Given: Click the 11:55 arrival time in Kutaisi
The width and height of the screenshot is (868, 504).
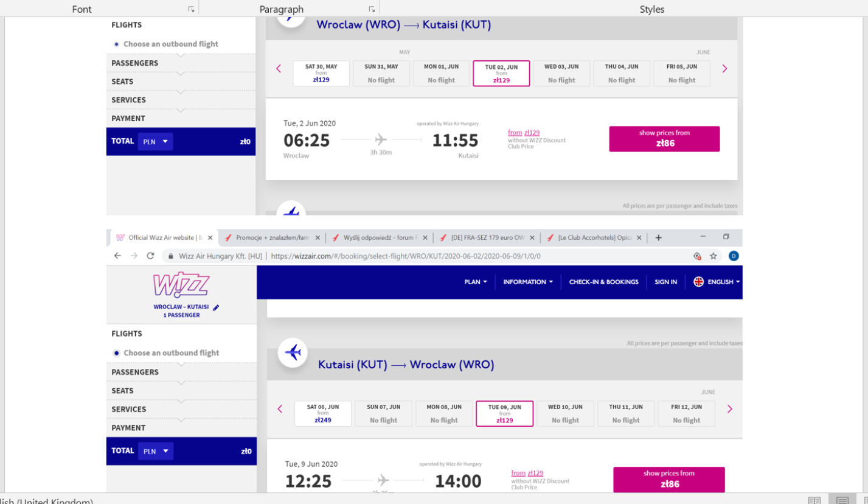Looking at the screenshot, I should tap(455, 141).
